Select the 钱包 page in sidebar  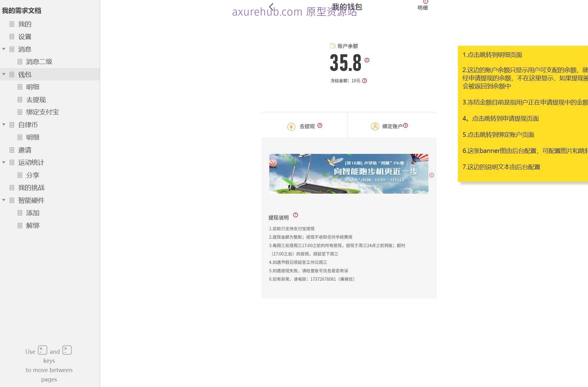25,74
